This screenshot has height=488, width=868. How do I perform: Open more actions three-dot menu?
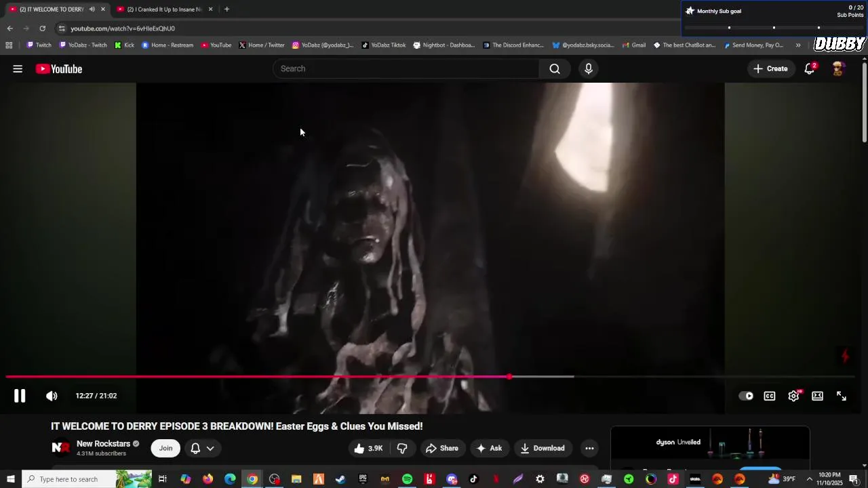[589, 448]
